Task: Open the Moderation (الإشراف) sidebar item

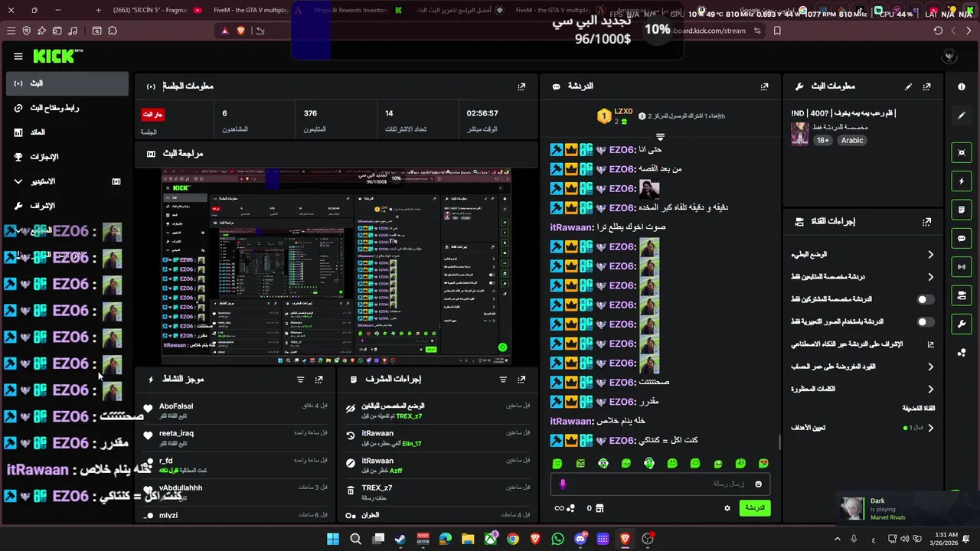Action: click(67, 206)
